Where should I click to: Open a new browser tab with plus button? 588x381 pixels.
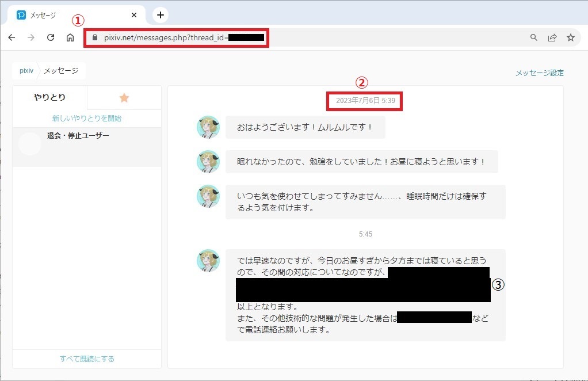161,15
